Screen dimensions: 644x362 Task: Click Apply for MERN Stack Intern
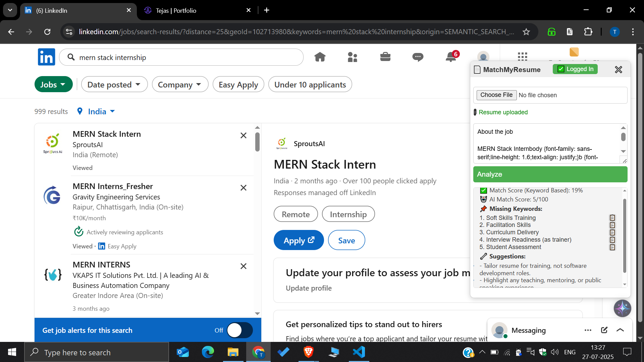[x=298, y=240]
